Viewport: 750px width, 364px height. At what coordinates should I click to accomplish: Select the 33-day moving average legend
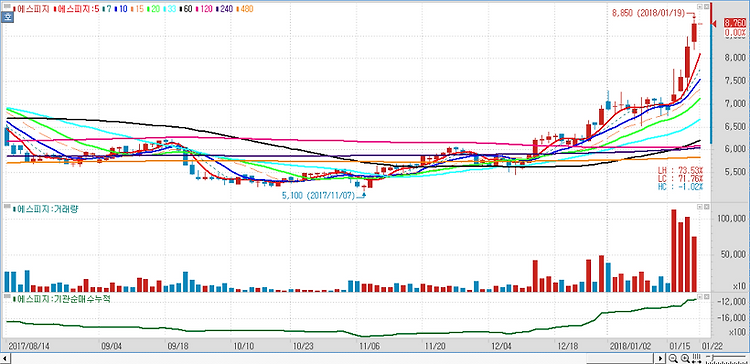pos(170,9)
